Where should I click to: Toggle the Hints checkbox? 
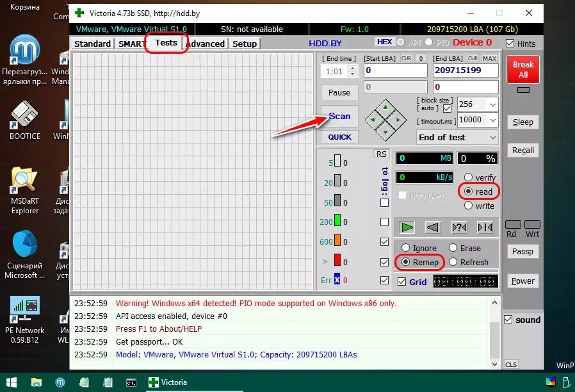510,44
